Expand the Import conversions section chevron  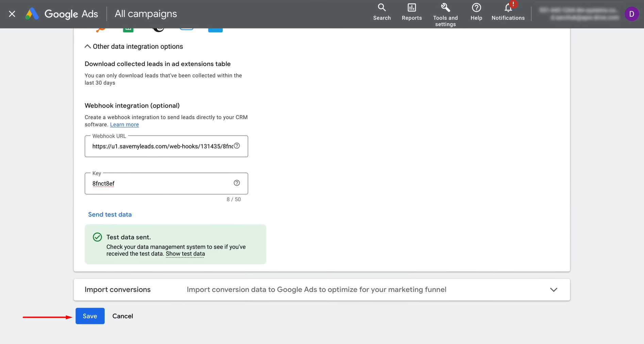click(x=554, y=290)
